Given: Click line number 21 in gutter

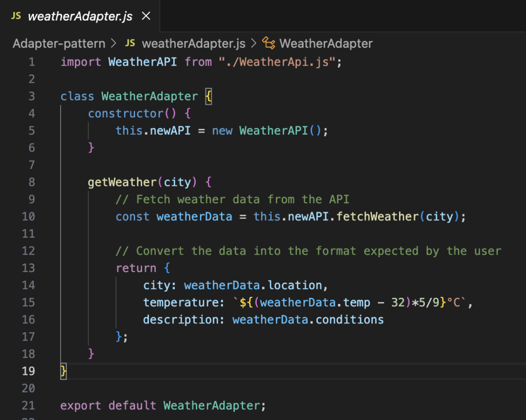Looking at the screenshot, I should click(x=28, y=406).
